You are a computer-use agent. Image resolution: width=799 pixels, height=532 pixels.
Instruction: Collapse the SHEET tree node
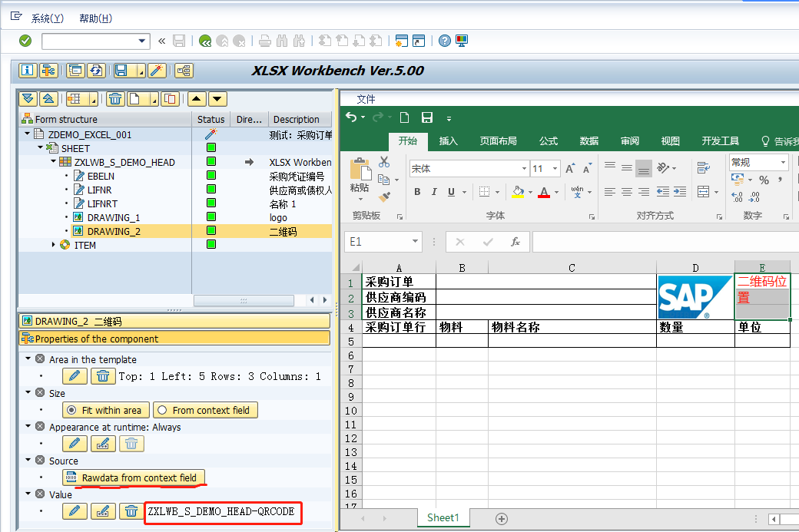(40, 147)
